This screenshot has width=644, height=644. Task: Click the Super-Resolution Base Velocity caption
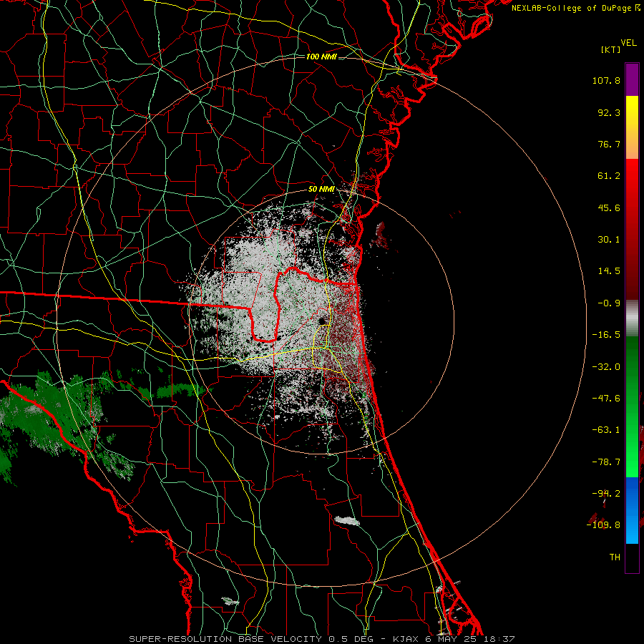(322, 639)
